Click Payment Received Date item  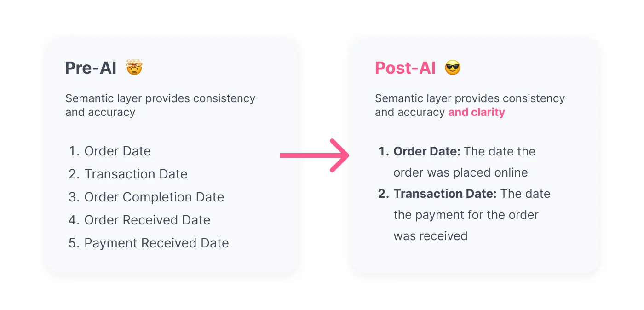pos(149,243)
